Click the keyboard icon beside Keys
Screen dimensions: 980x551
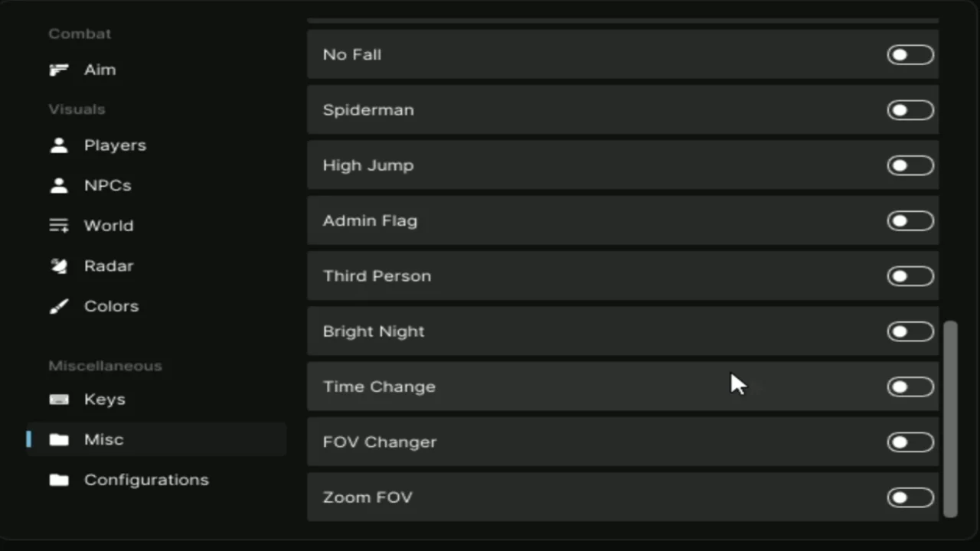(x=59, y=399)
